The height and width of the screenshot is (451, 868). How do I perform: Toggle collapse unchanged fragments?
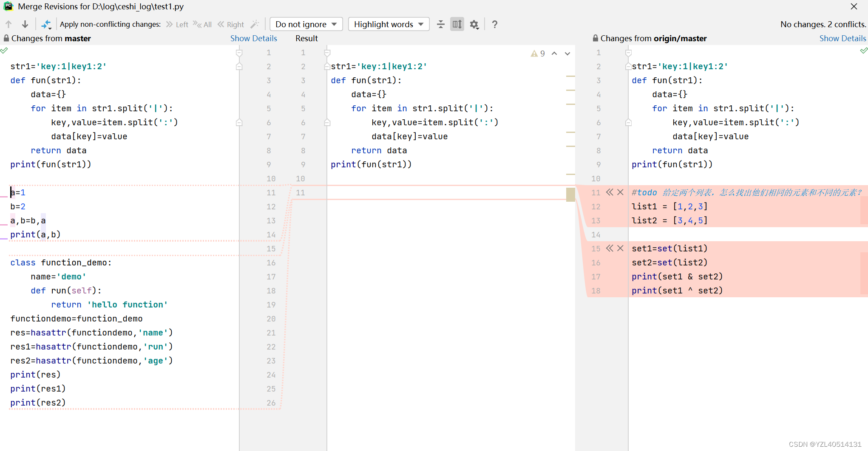(441, 24)
